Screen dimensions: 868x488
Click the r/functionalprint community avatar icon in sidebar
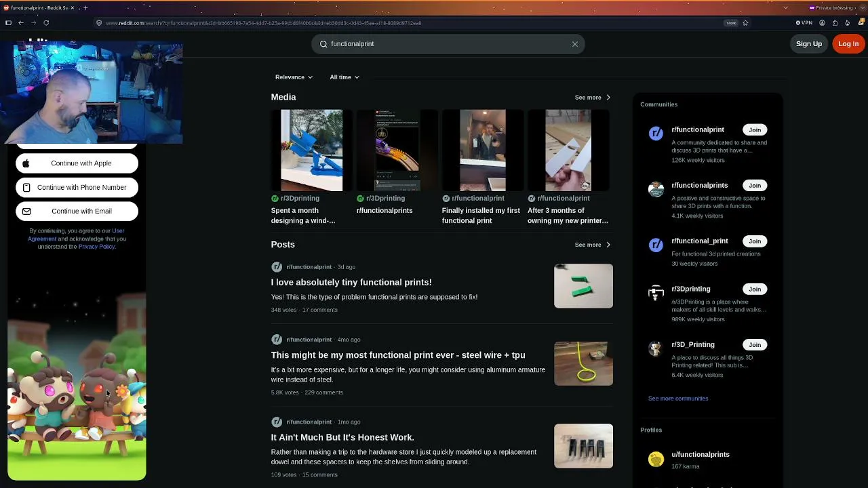click(656, 134)
